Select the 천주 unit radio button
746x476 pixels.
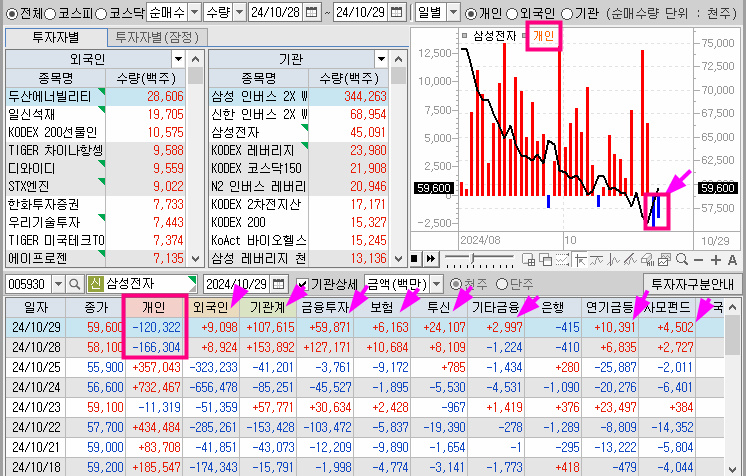[456, 284]
